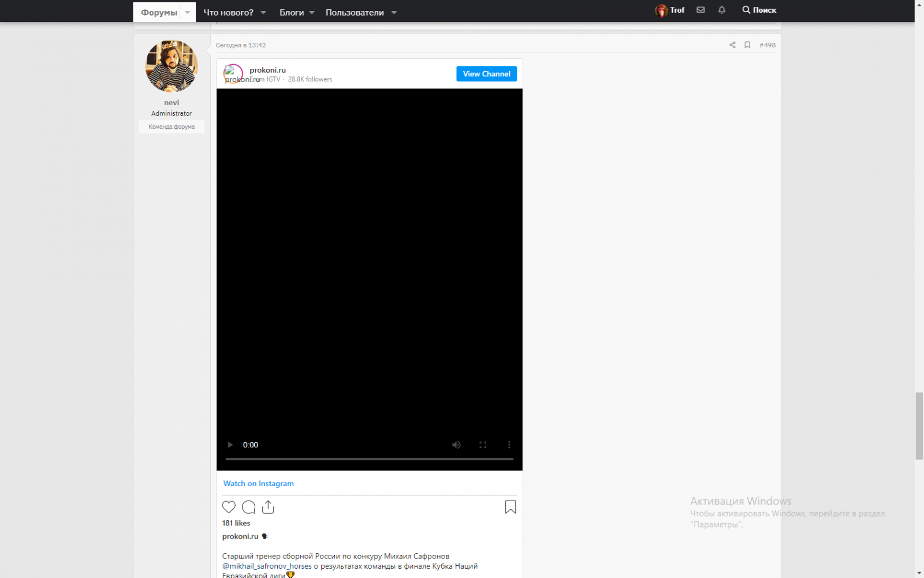Screen dimensions: 924x578
Task: Open the video's three-dot options menu
Action: (509, 445)
